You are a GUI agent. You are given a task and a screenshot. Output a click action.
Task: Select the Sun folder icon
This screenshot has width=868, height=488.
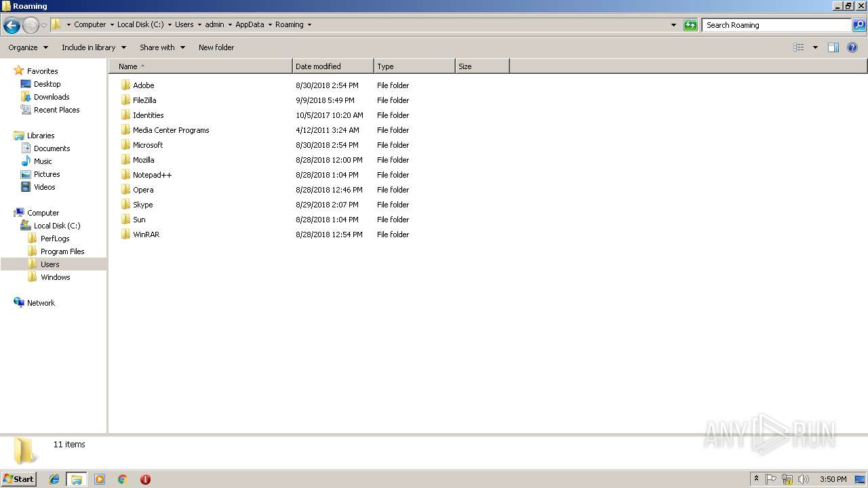(125, 220)
